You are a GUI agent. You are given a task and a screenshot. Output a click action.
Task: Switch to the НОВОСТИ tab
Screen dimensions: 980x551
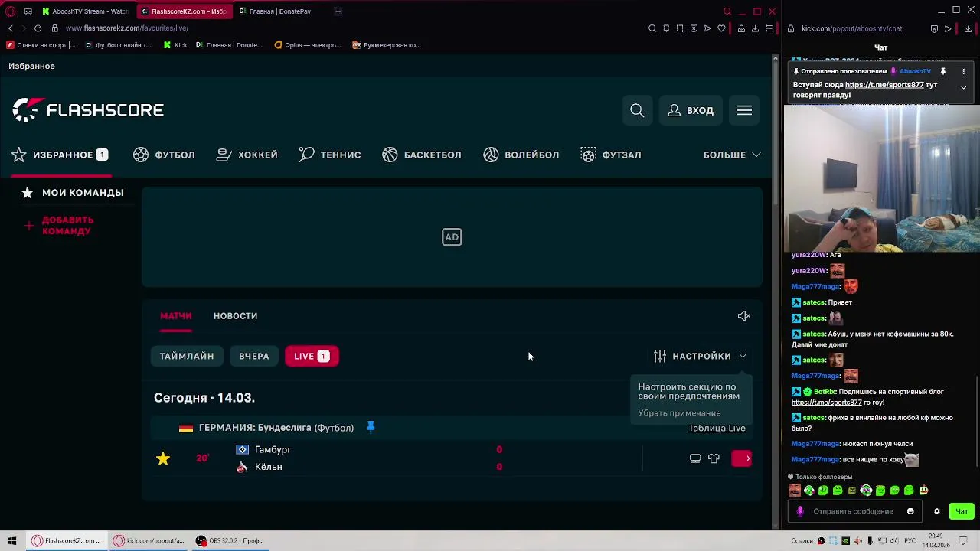[x=235, y=316]
